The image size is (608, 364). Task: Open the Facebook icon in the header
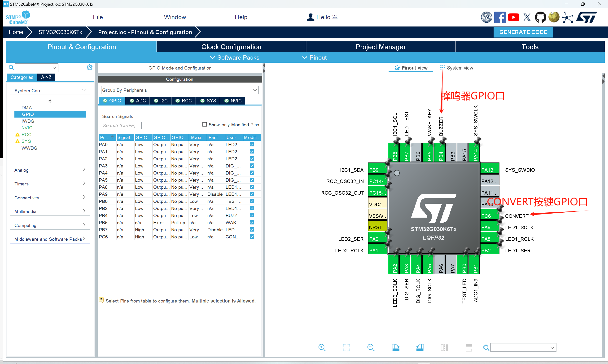click(500, 17)
